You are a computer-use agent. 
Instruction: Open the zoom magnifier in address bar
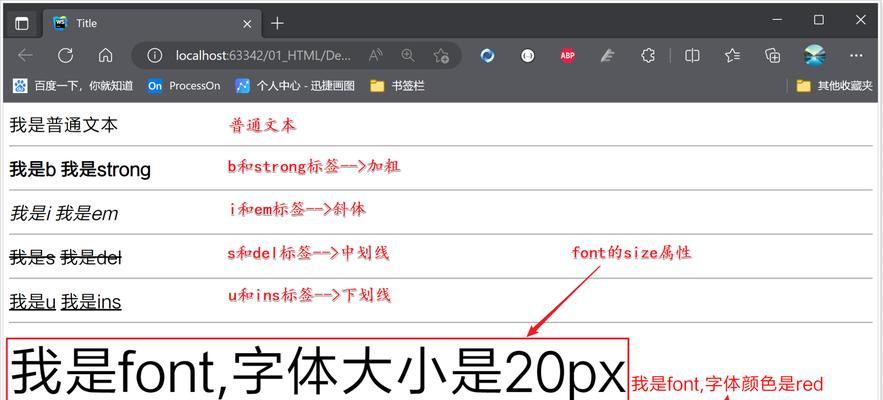(x=408, y=55)
